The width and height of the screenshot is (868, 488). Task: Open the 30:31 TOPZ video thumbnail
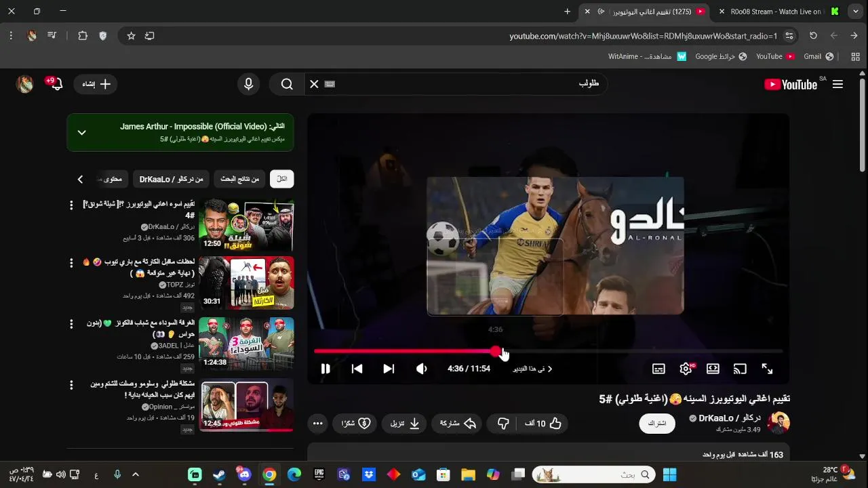coord(246,283)
